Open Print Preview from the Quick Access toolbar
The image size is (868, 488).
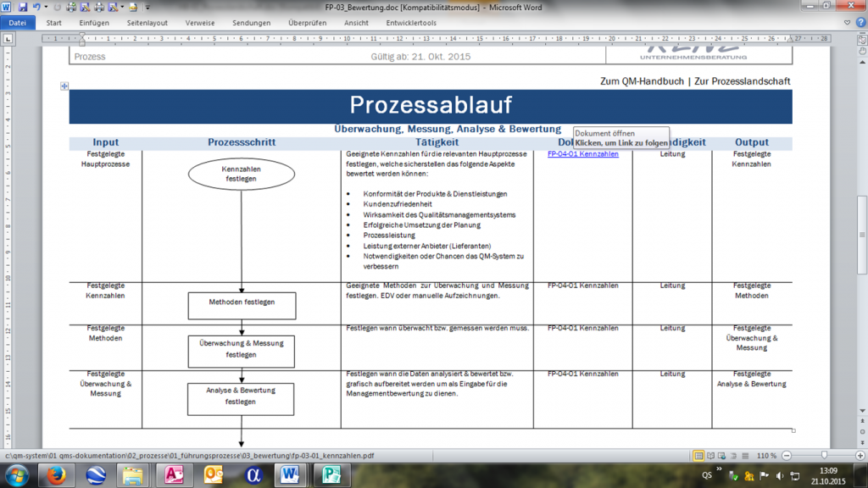pos(85,8)
